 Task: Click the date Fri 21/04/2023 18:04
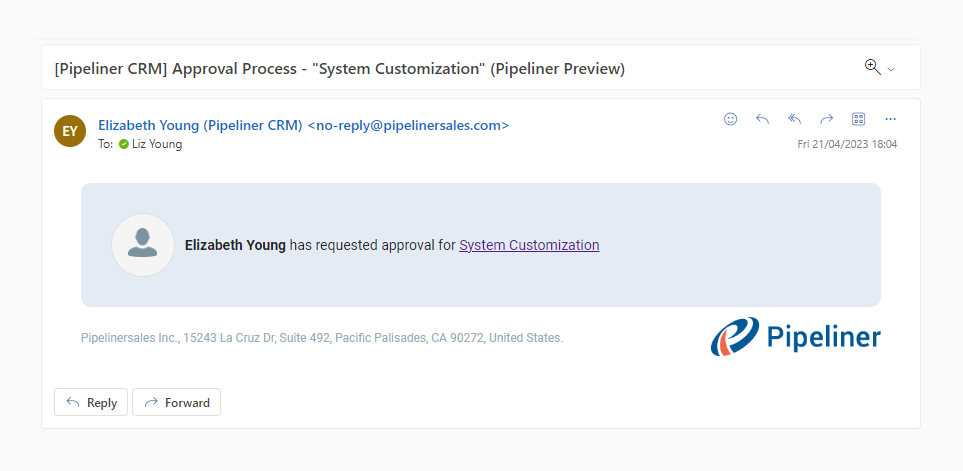coord(846,144)
